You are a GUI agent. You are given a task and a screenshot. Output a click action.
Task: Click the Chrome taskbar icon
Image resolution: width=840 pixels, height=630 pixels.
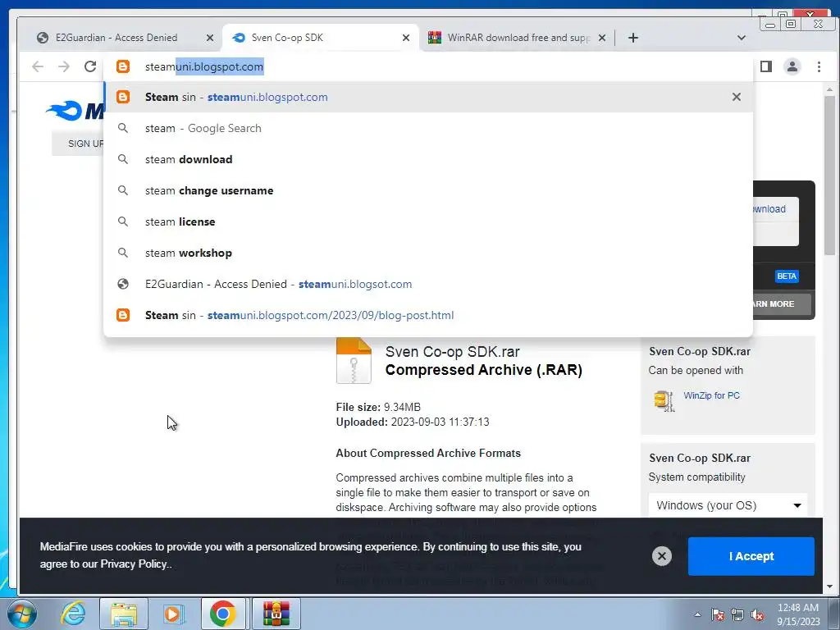(x=223, y=614)
